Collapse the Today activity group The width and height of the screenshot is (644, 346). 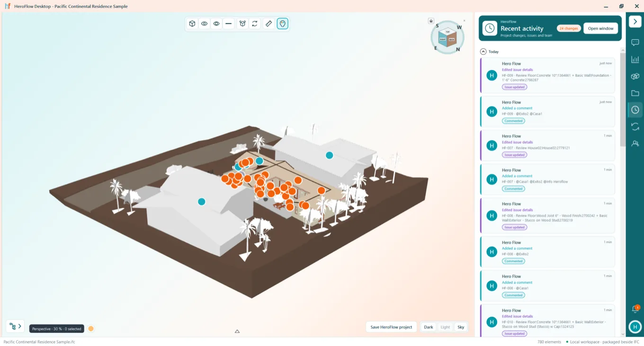[483, 52]
